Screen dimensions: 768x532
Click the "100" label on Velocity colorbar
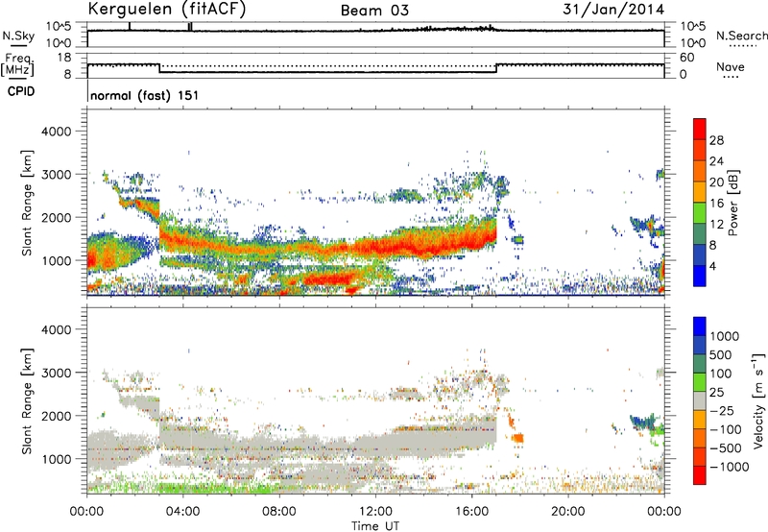tap(721, 374)
